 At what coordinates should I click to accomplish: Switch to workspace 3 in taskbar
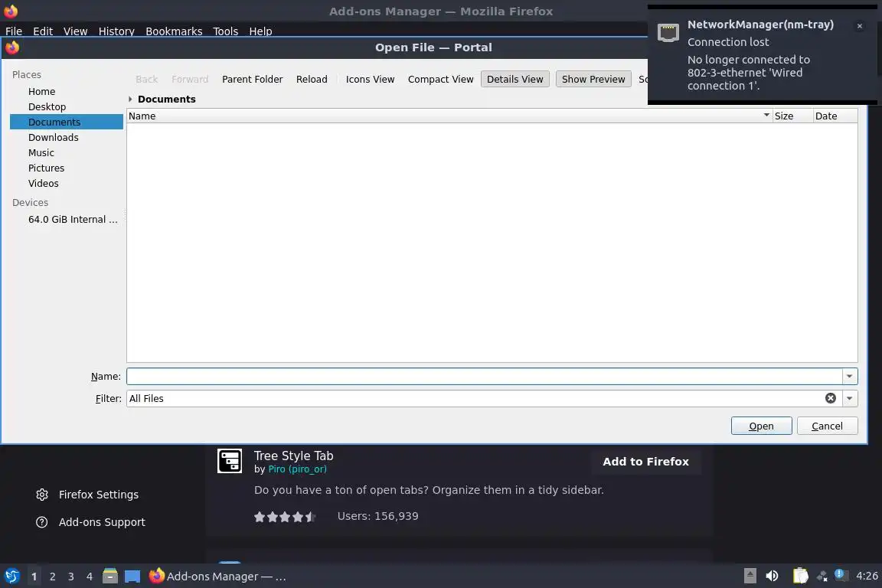pyautogui.click(x=71, y=577)
